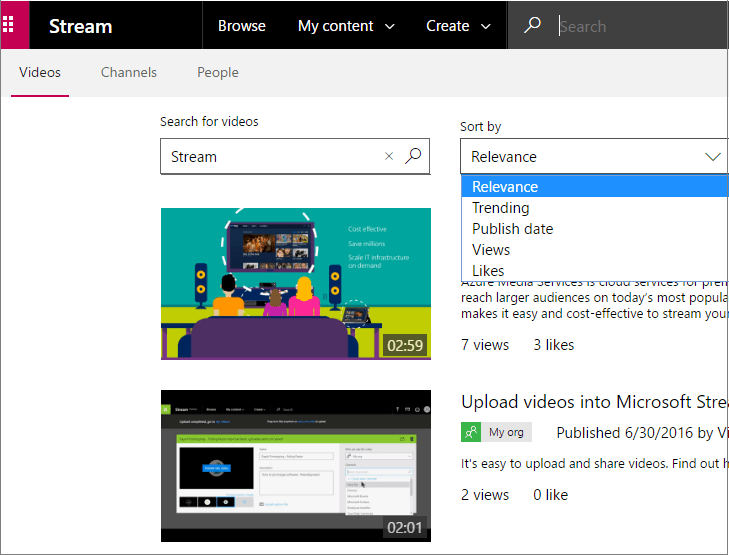Screen dimensions: 729x555
Task: Select Trending in sort options
Action: 595,208
